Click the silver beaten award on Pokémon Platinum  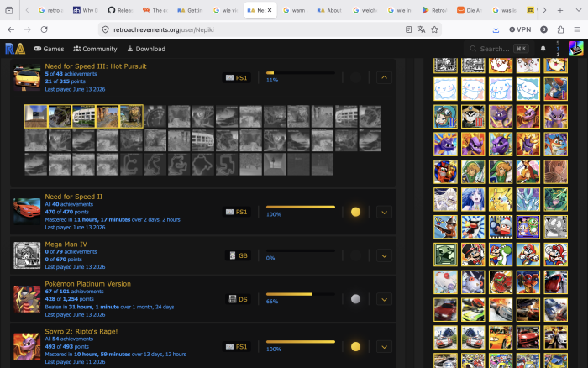click(355, 299)
